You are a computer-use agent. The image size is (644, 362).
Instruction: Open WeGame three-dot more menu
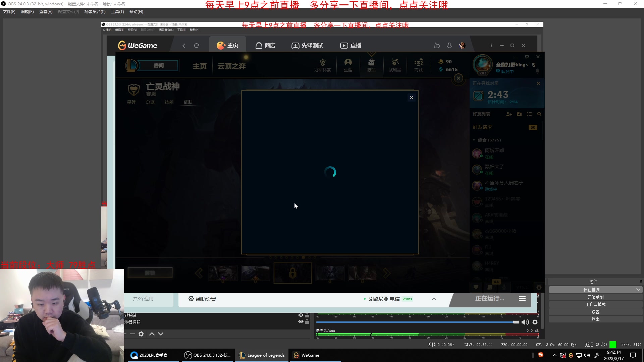491,46
